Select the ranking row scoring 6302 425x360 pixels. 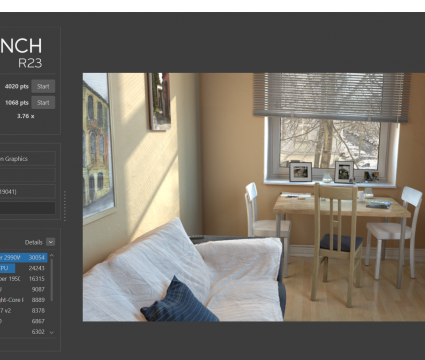coord(23,332)
